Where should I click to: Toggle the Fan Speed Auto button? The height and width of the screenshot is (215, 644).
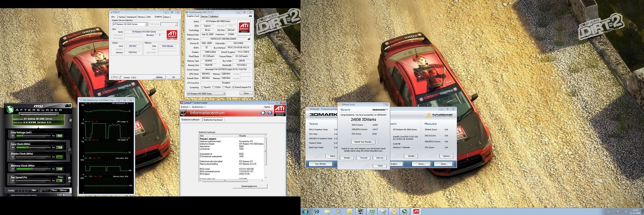[x=61, y=177]
